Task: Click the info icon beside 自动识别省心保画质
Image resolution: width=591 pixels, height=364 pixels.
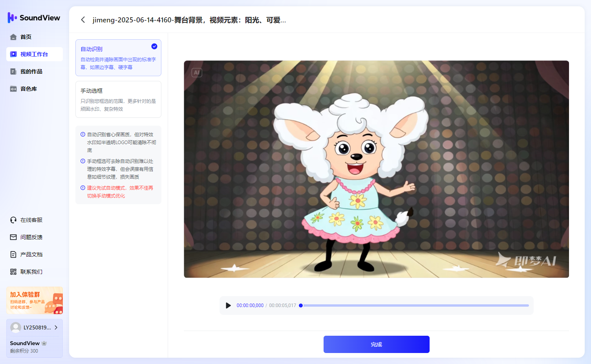Action: pyautogui.click(x=83, y=134)
